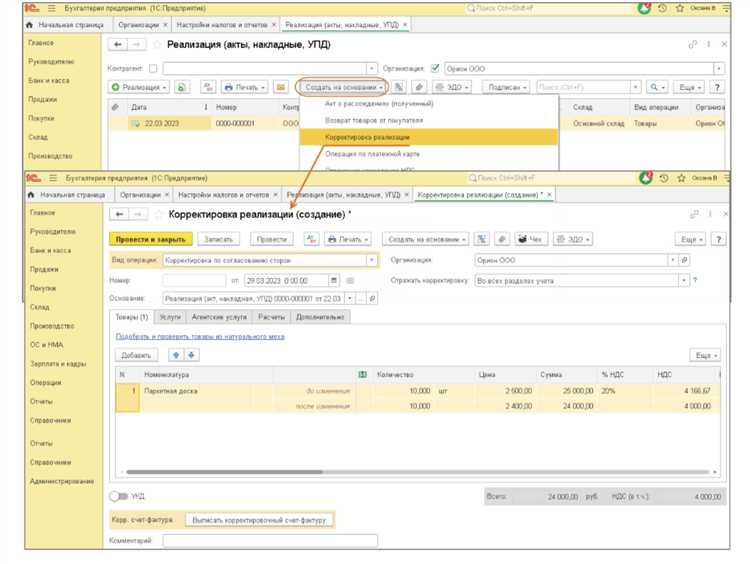Viewport: 750px width, 564px height.
Task: Click the Комментарий input field
Action: pos(270,541)
